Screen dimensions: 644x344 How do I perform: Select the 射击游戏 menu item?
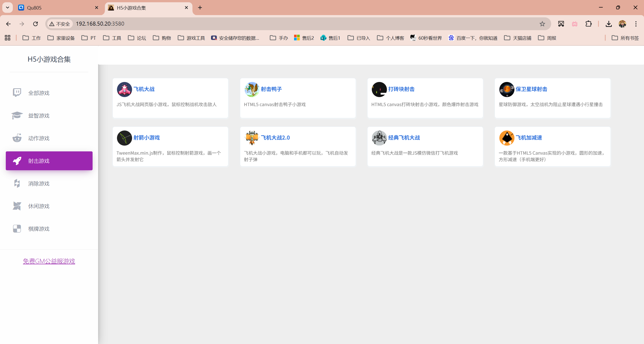coord(49,161)
